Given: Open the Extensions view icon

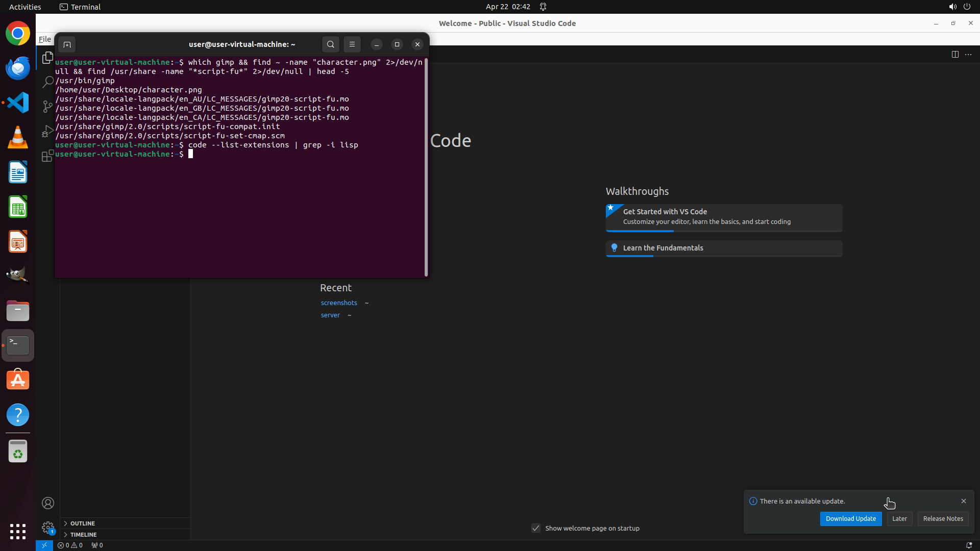Looking at the screenshot, I should [47, 156].
